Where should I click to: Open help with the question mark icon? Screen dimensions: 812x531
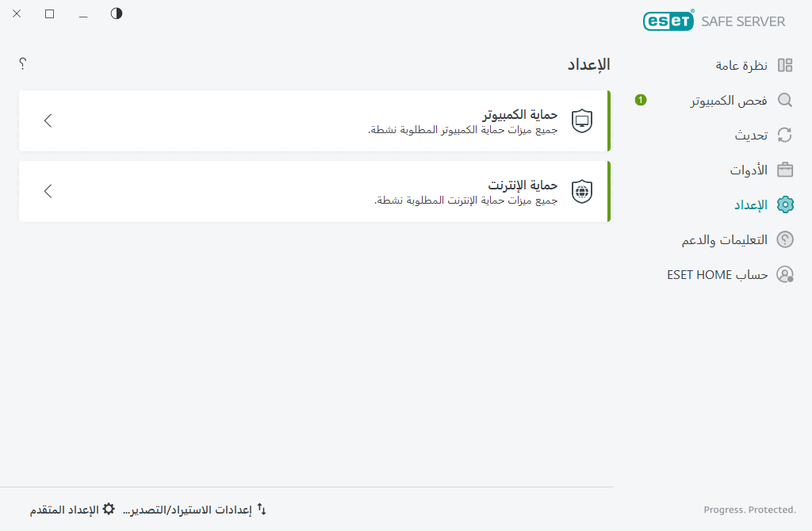tap(22, 64)
